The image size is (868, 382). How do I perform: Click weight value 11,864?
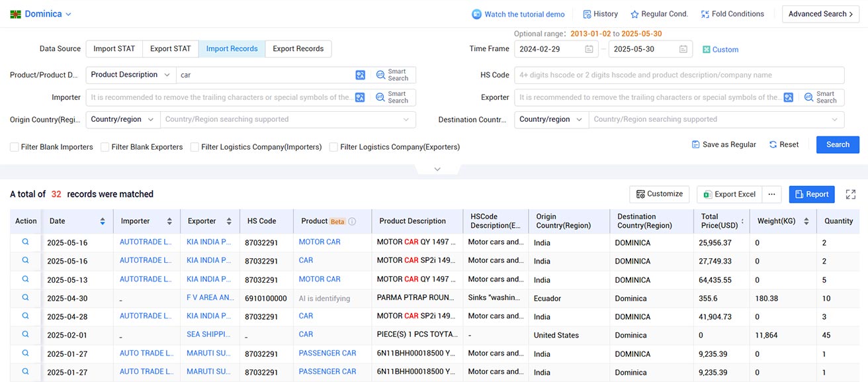[x=767, y=336]
